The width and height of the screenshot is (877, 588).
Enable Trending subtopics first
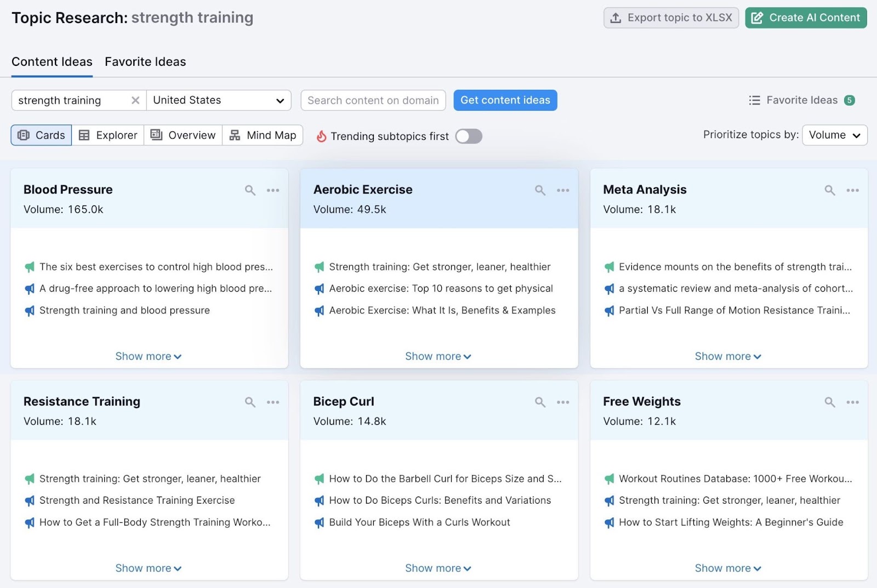coord(468,136)
